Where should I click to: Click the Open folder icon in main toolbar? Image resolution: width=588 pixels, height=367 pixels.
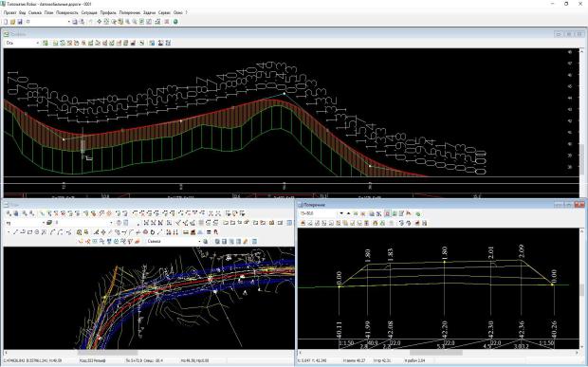tap(12, 22)
